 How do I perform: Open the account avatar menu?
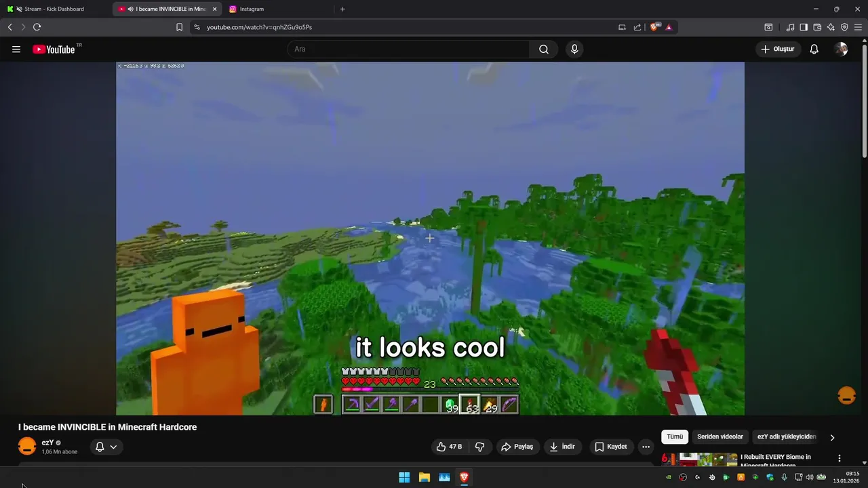(x=841, y=49)
